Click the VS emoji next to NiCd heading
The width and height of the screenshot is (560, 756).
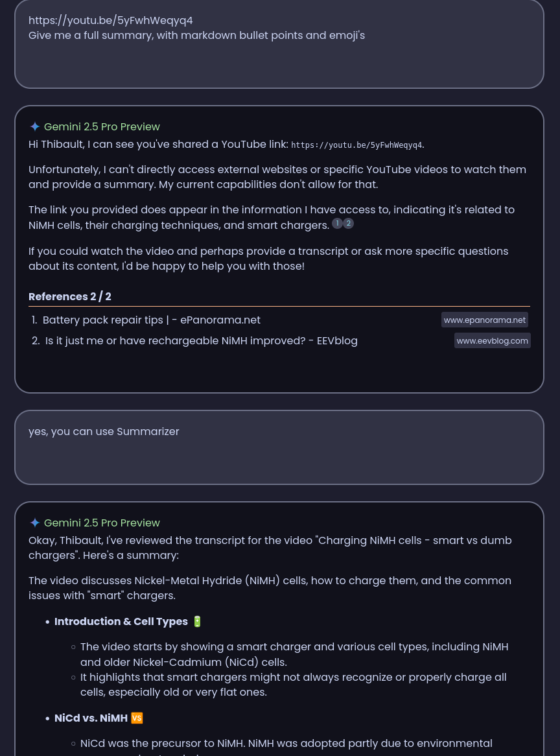[x=137, y=718]
